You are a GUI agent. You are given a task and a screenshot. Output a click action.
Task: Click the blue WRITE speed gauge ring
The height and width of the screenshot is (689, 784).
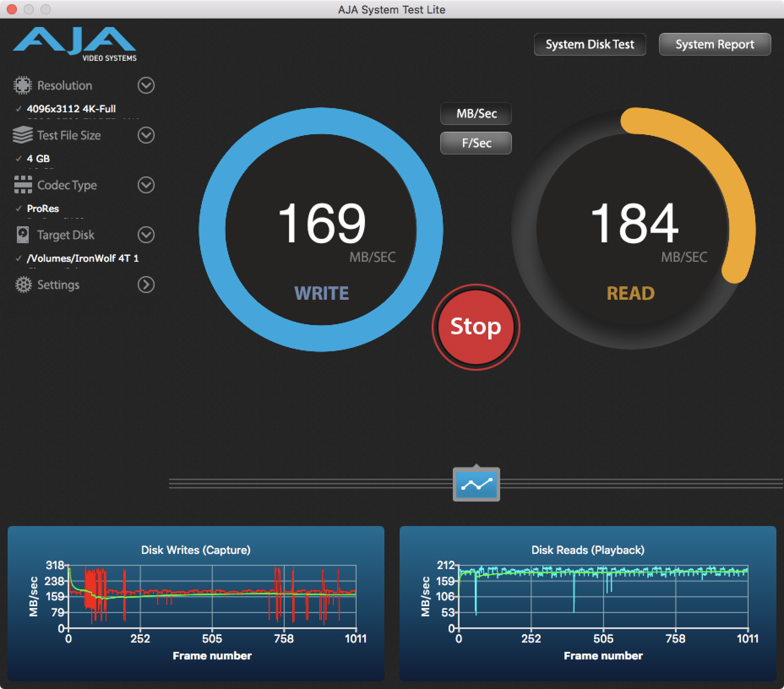[x=212, y=230]
